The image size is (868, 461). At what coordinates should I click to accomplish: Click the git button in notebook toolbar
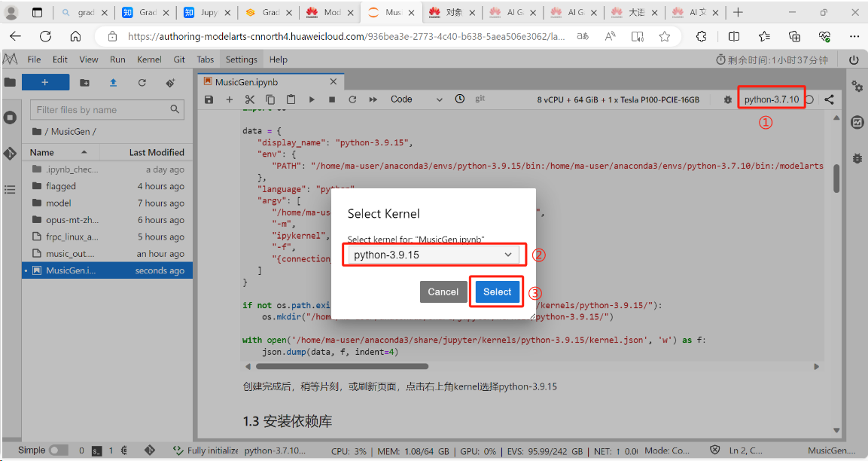point(480,99)
